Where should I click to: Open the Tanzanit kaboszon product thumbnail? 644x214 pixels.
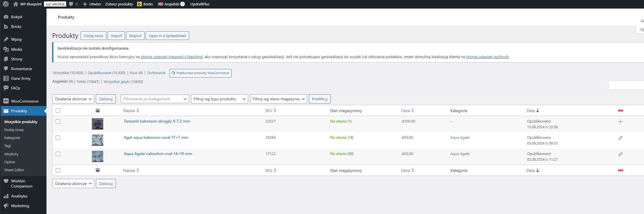pyautogui.click(x=98, y=124)
